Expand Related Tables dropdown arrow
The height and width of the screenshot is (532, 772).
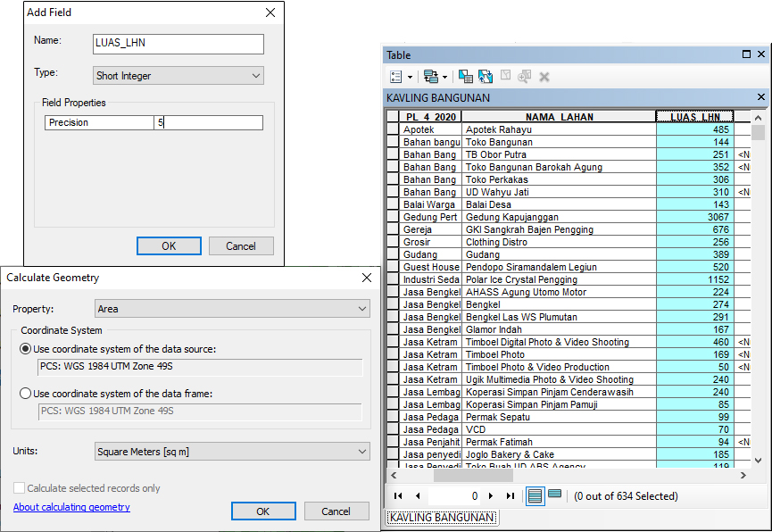pyautogui.click(x=444, y=78)
